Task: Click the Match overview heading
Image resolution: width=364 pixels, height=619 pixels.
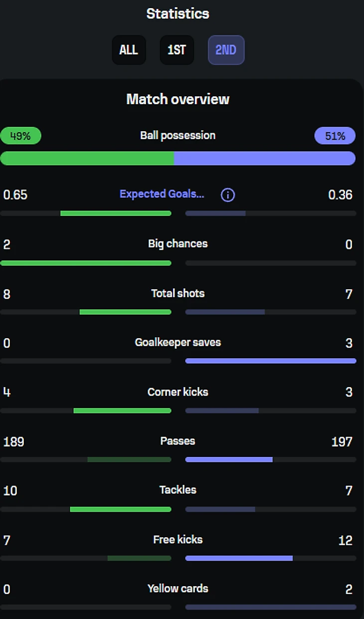Action: tap(178, 99)
